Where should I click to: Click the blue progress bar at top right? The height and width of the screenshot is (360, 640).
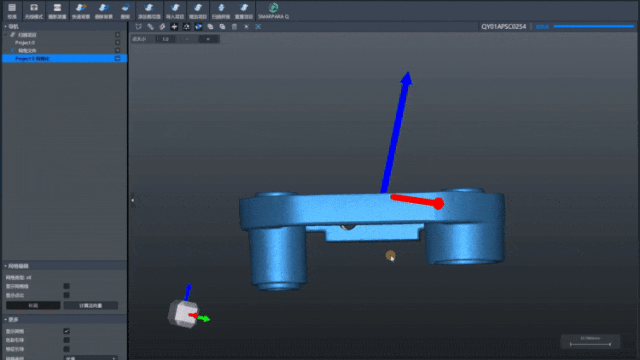point(594,27)
